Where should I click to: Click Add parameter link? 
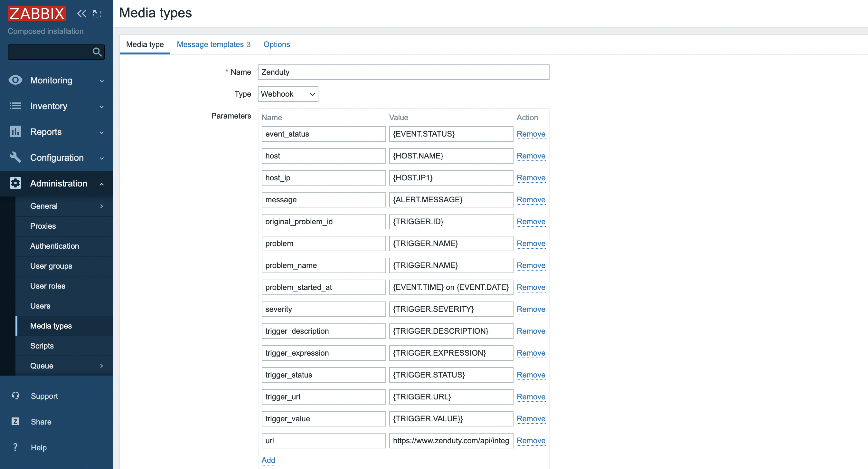pyautogui.click(x=268, y=460)
